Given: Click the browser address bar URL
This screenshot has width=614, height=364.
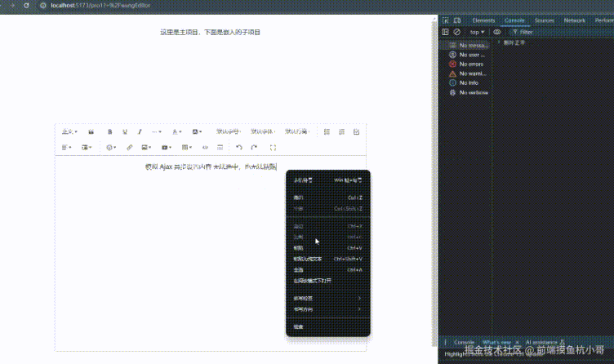Looking at the screenshot, I should pos(100,6).
